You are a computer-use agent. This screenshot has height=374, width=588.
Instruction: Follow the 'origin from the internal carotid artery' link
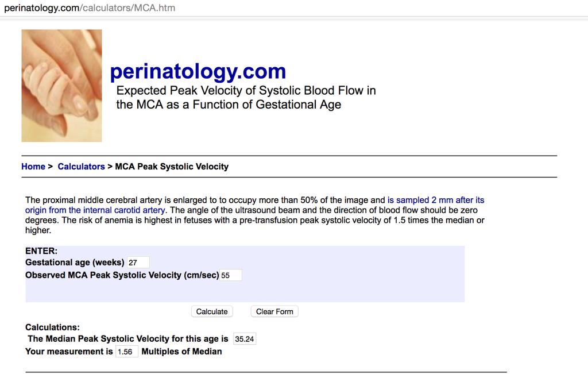pyautogui.click(x=95, y=210)
